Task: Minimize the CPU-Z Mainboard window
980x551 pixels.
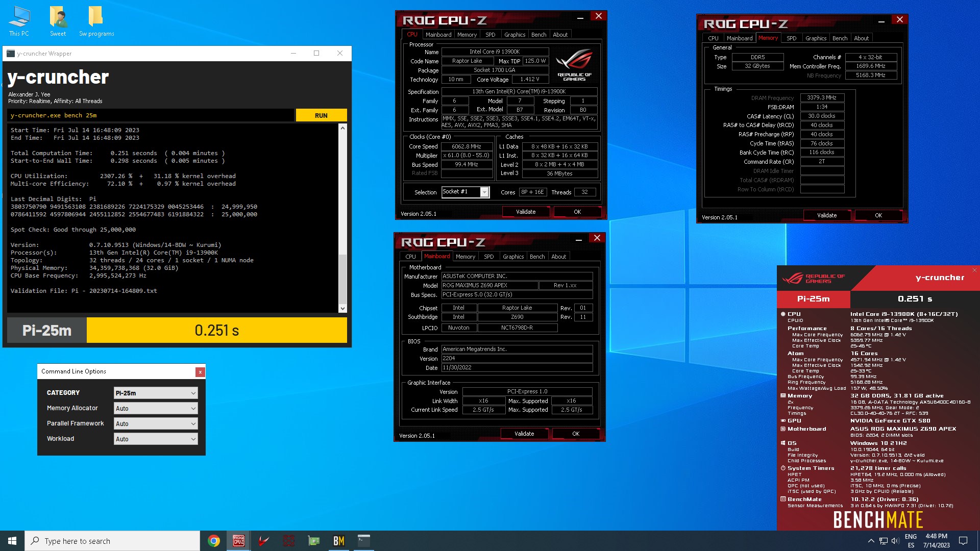Action: (579, 240)
